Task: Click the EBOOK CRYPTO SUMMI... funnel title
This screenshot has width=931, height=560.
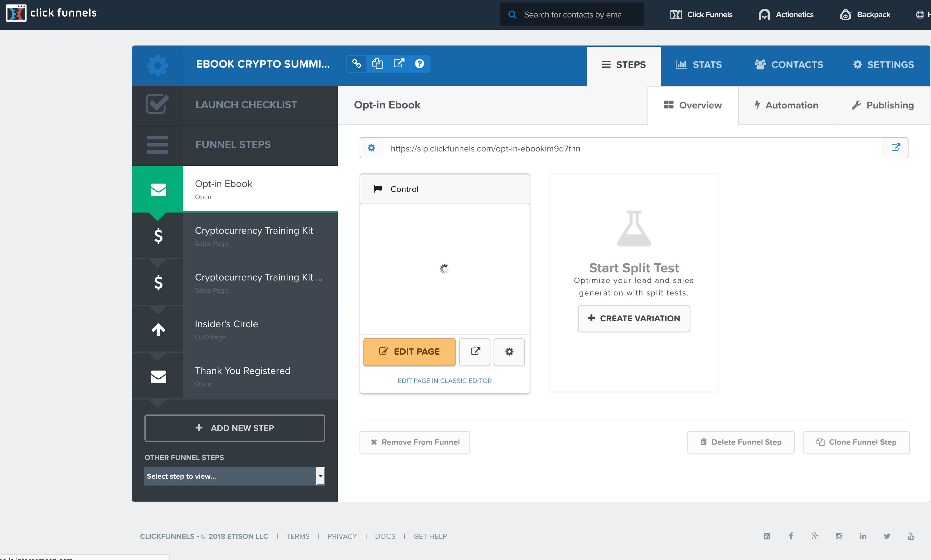Action: pos(263,64)
